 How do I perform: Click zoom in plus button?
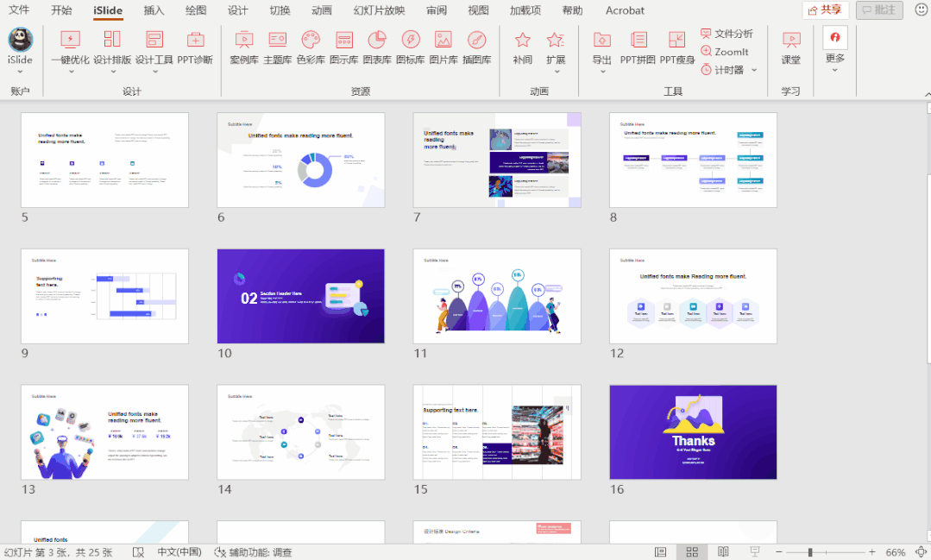[x=871, y=551]
